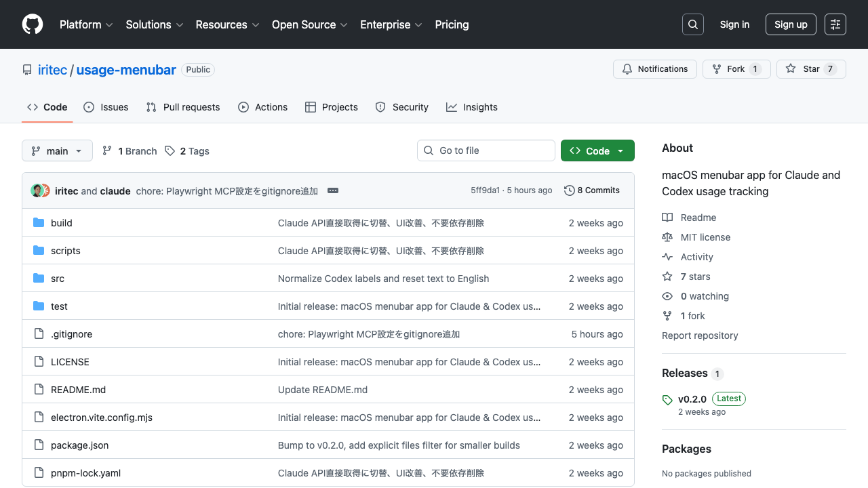
Task: Open the Activity pulse icon
Action: [x=668, y=256]
